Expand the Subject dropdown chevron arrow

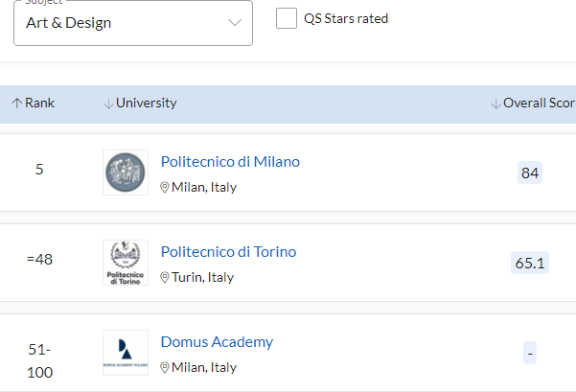235,23
